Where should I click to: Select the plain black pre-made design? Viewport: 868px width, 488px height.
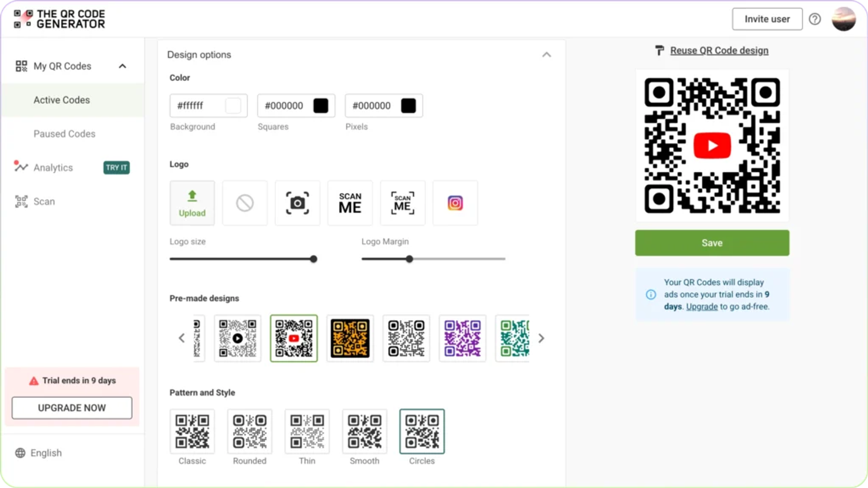pyautogui.click(x=406, y=338)
